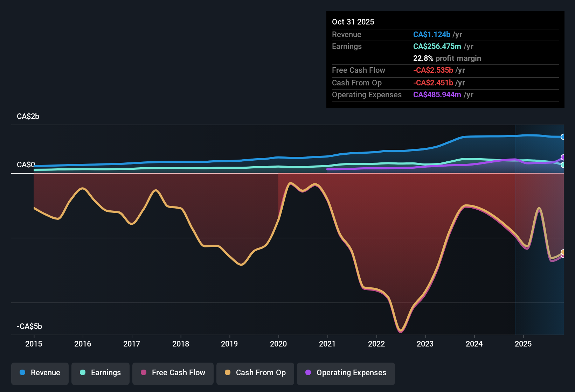This screenshot has width=575, height=392.
Task: Toggle the Free Cash Flow series off
Action: (173, 373)
